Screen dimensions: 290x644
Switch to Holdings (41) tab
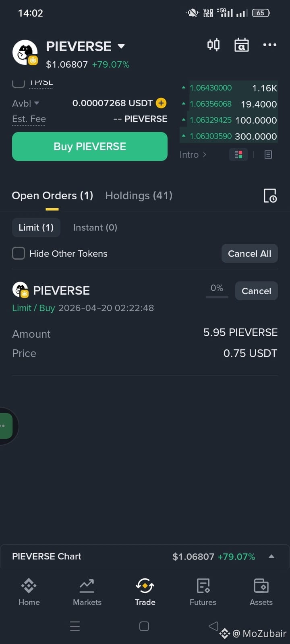click(139, 196)
